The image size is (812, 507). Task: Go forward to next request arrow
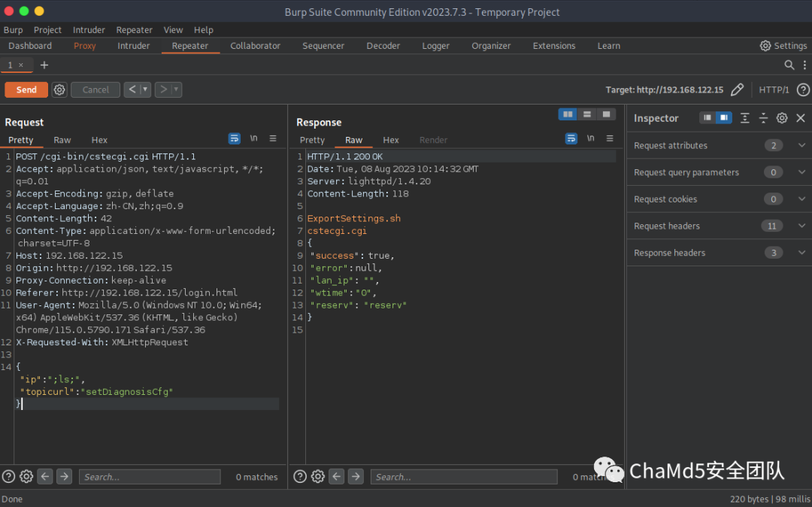point(163,90)
